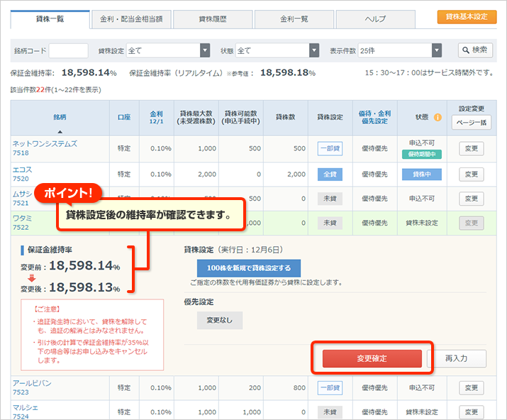507x420 pixels.
Task: Open the ヘルプ tab
Action: pyautogui.click(x=375, y=19)
